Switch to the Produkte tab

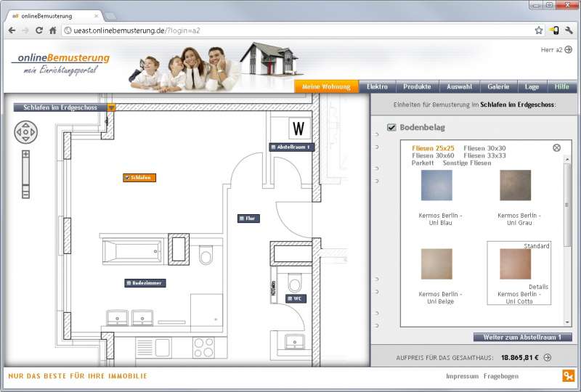[417, 86]
